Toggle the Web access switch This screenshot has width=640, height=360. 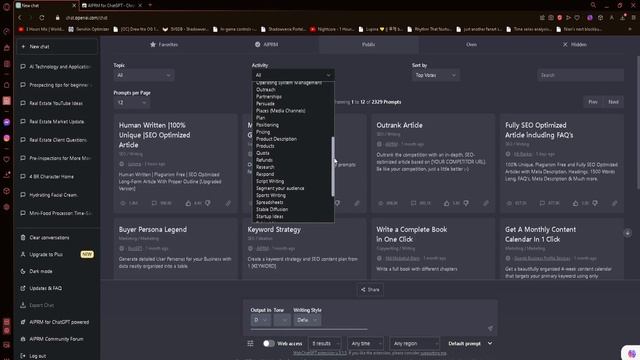tap(268, 344)
